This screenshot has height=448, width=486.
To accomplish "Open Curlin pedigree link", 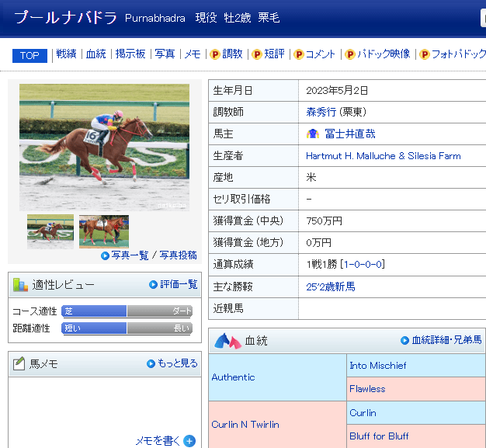I will (x=363, y=413).
